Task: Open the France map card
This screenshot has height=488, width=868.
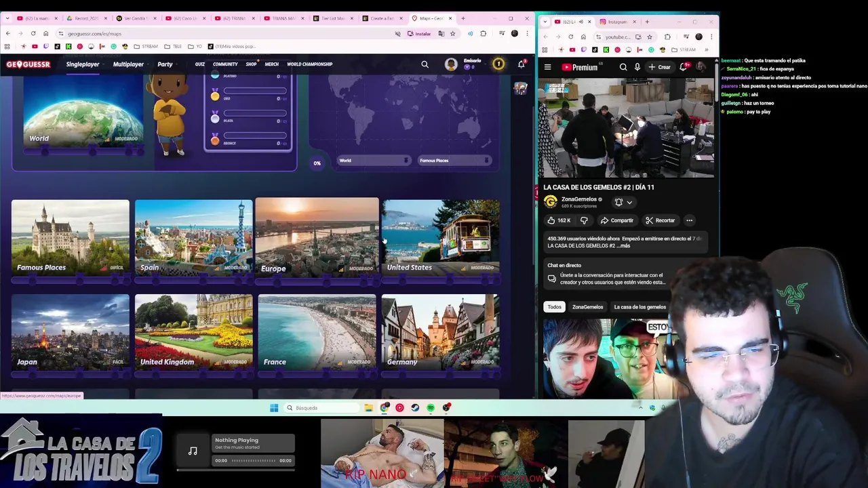Action: (x=317, y=331)
